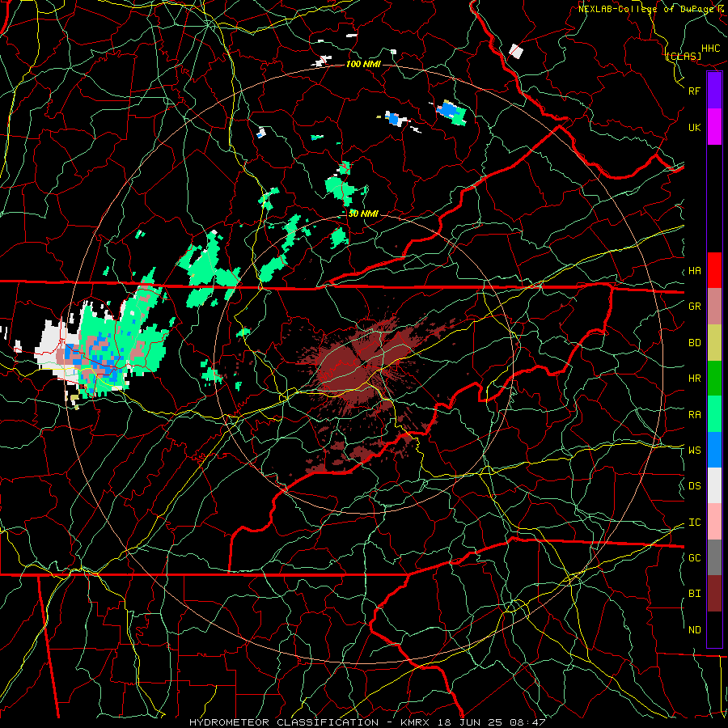Click the KMRX station identifier in the caption
This screenshot has width=728, height=728.
[x=415, y=722]
